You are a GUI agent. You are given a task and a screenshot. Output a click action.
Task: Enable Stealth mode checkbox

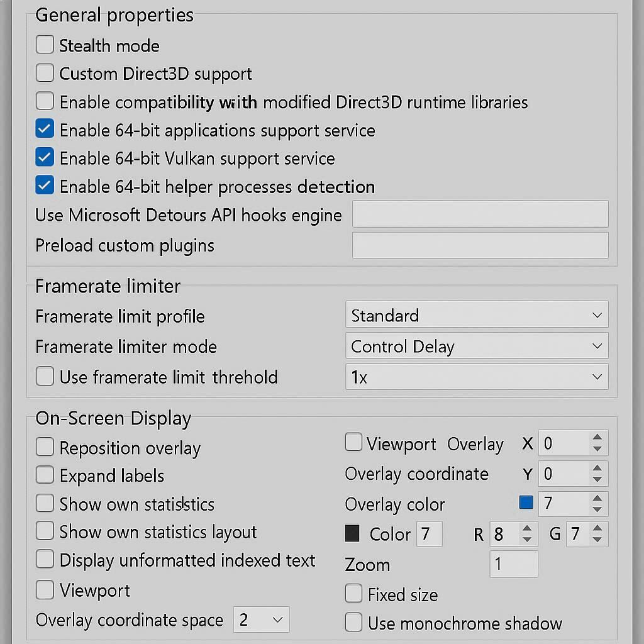tap(45, 45)
